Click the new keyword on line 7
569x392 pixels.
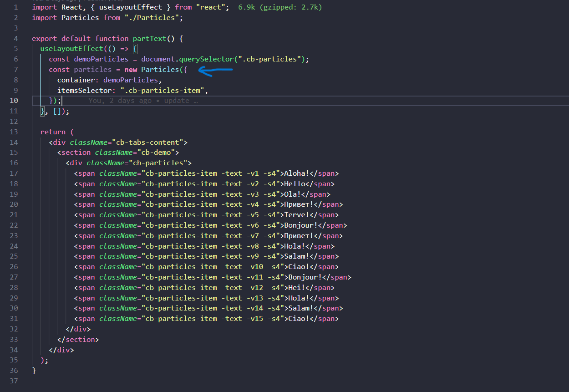click(131, 70)
